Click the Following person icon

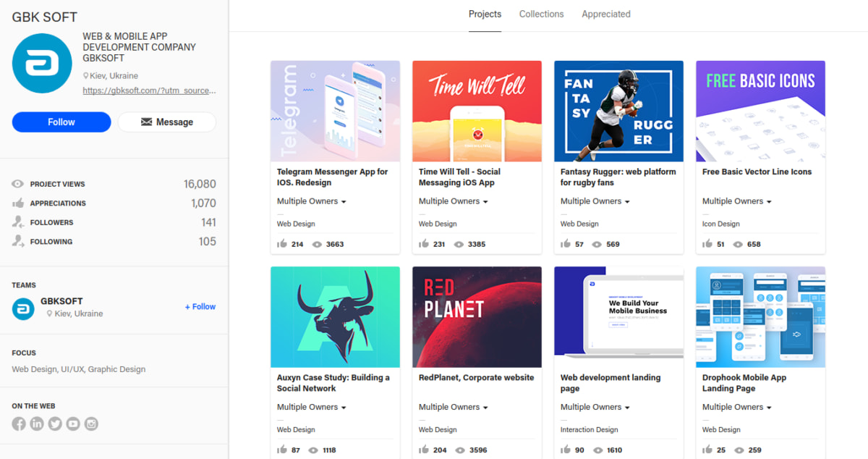pyautogui.click(x=18, y=241)
